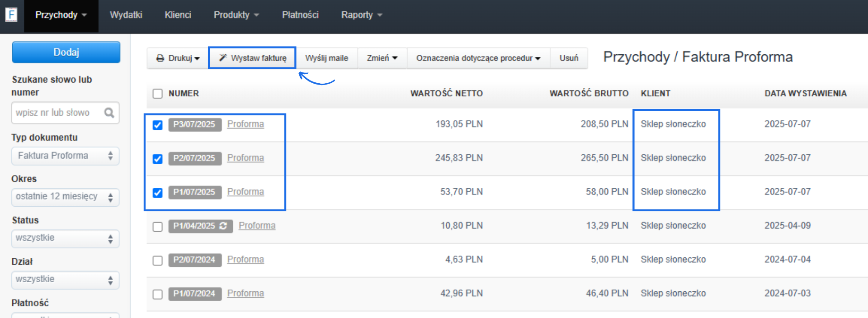Open invoice badge P3/07/2025
The image size is (868, 318).
(194, 124)
